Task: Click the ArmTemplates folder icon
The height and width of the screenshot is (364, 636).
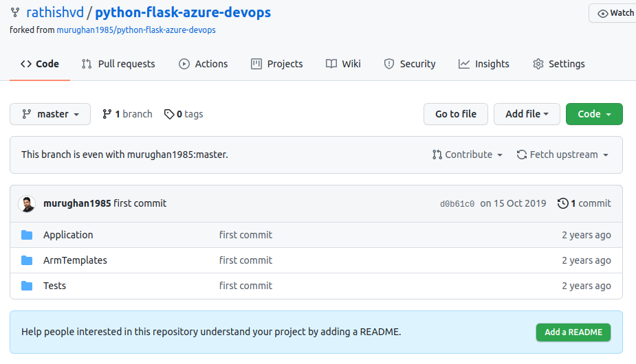Action: click(27, 260)
